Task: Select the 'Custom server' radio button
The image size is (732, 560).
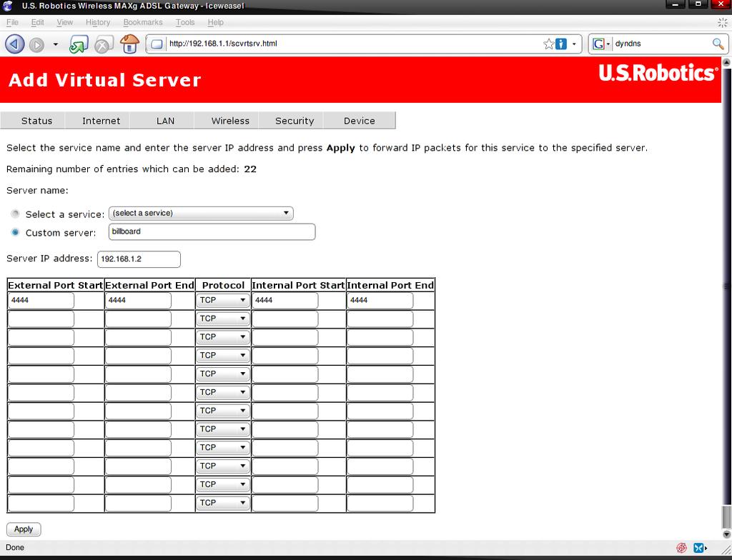Action: pos(16,232)
